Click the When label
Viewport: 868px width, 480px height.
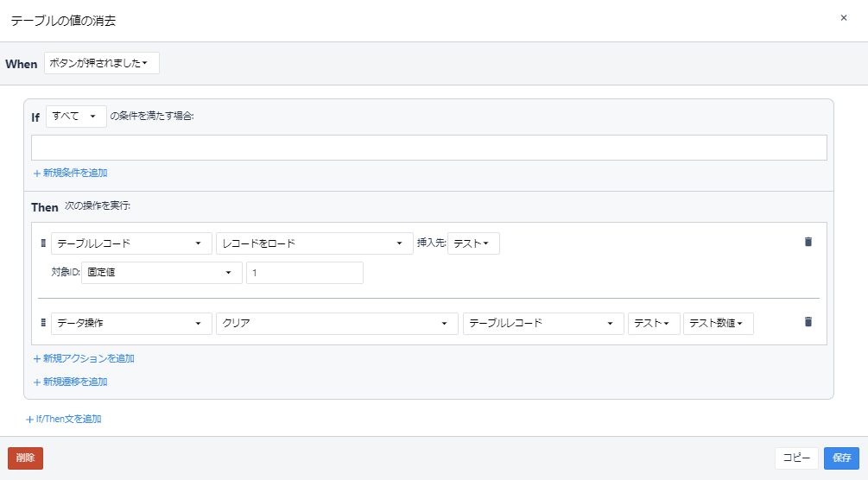pos(21,64)
